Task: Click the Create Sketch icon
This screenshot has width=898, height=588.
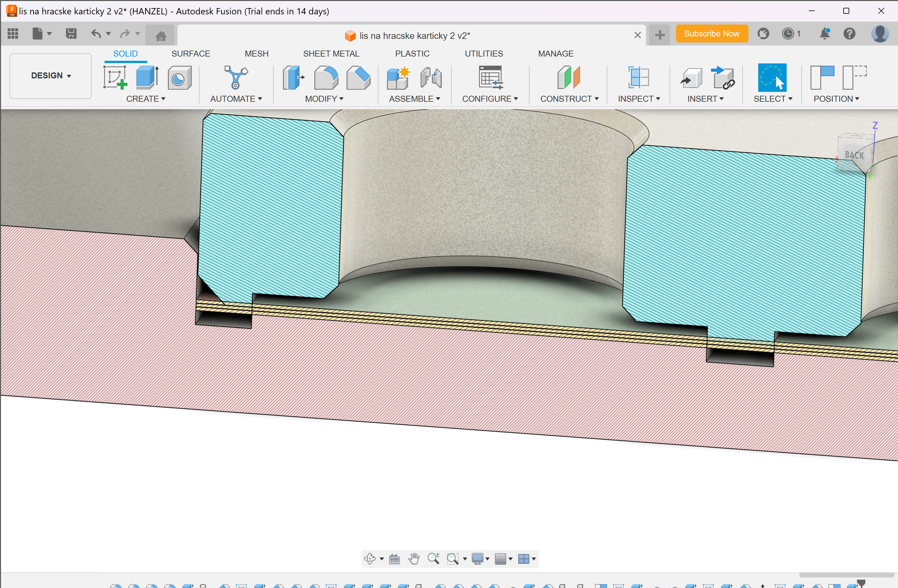Action: [115, 77]
